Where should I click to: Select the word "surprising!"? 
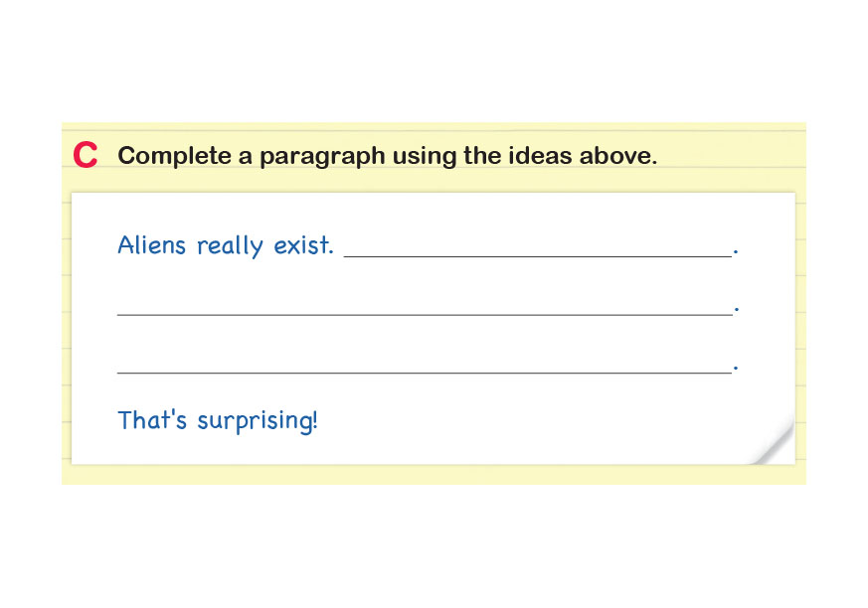click(x=258, y=421)
